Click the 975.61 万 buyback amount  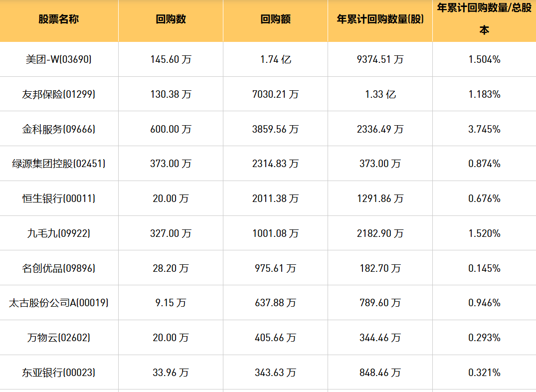point(276,268)
